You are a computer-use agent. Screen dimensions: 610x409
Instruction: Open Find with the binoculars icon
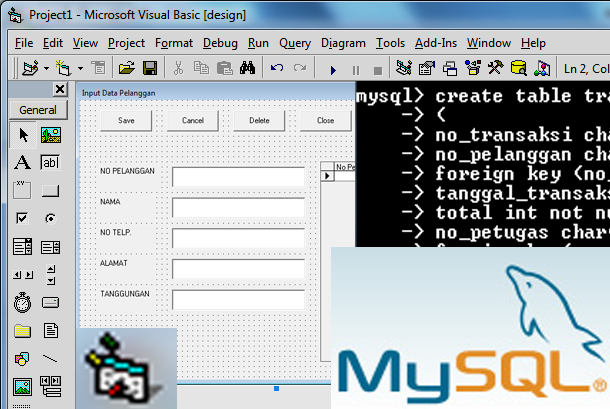247,68
